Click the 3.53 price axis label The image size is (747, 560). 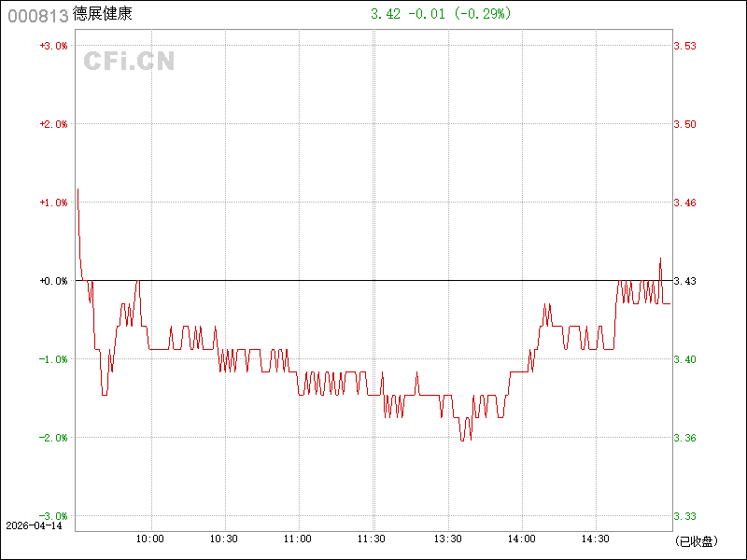point(685,46)
